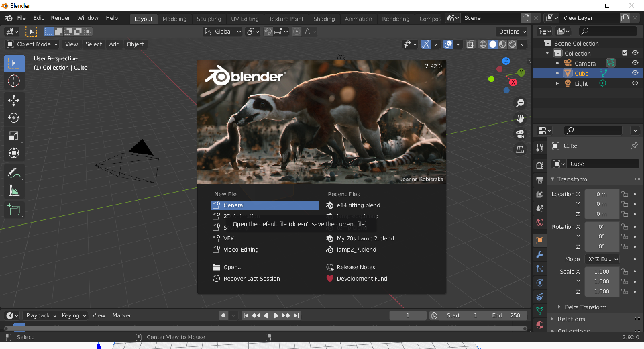The height and width of the screenshot is (349, 644).
Task: Open the Physics properties tab
Action: [x=540, y=283]
